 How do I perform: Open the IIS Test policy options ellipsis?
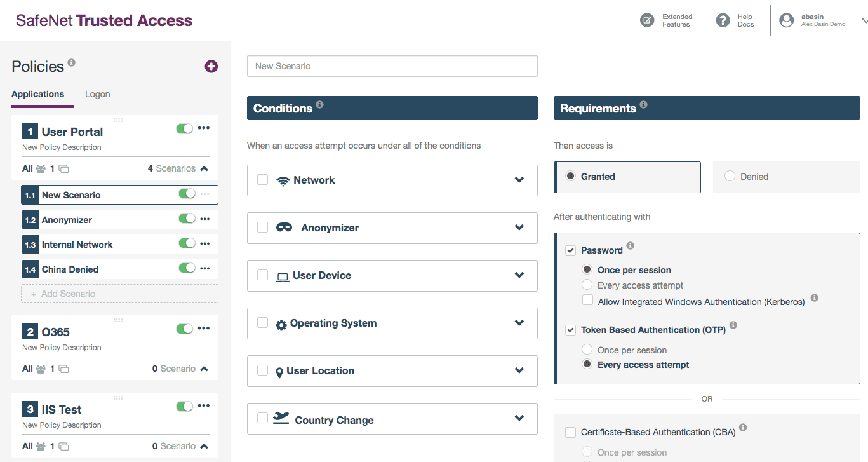(204, 406)
